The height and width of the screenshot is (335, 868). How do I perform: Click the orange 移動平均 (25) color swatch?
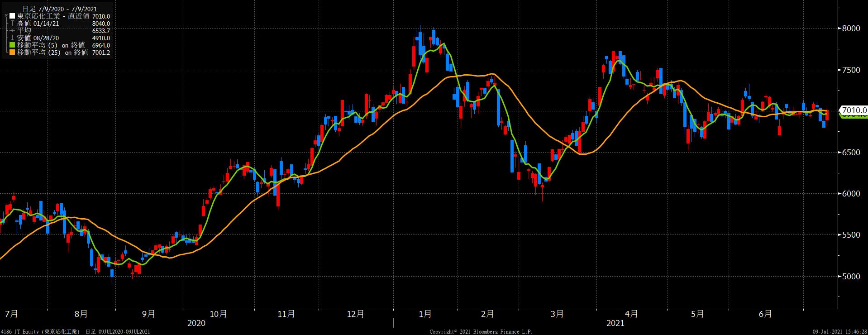[x=12, y=53]
